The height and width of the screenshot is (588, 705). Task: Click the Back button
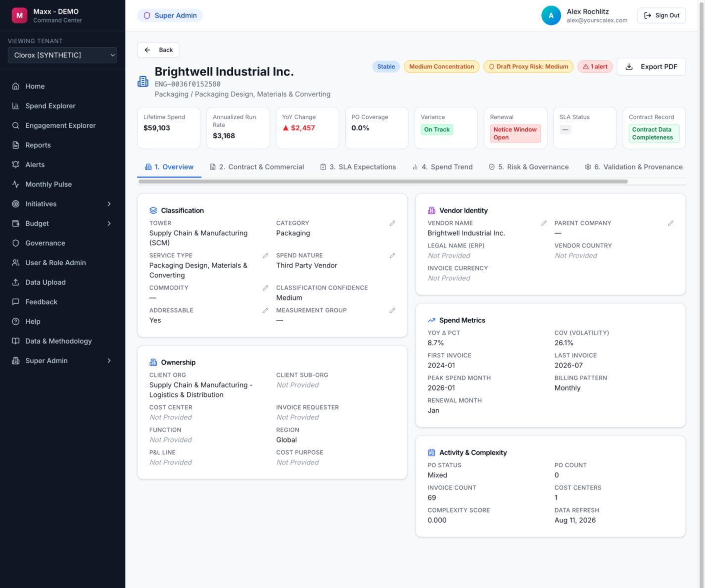point(158,50)
